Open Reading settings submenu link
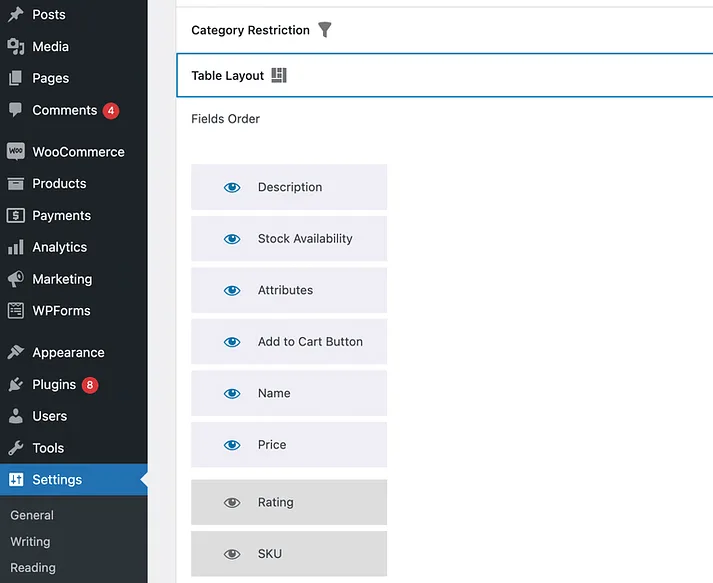This screenshot has height=583, width=713. 33,568
